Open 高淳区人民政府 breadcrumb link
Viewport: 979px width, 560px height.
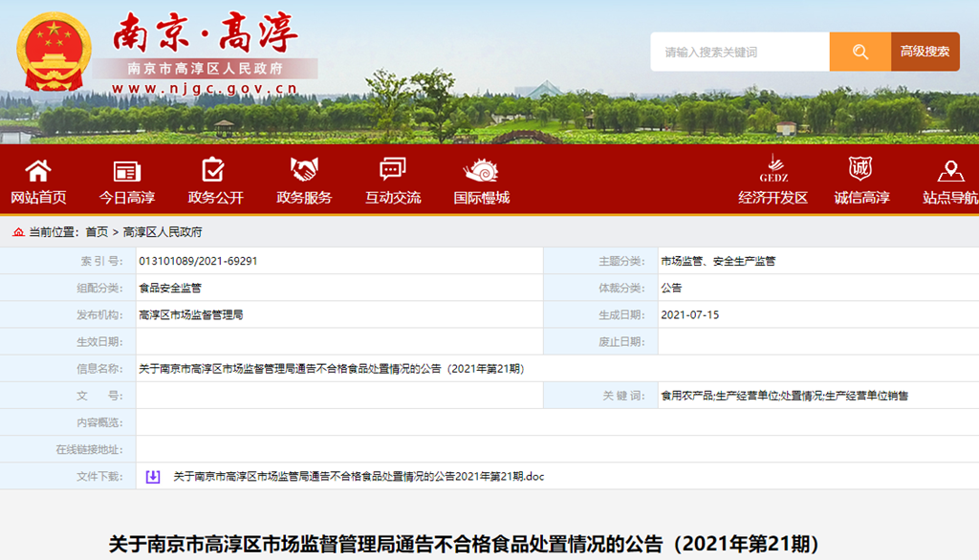click(163, 232)
